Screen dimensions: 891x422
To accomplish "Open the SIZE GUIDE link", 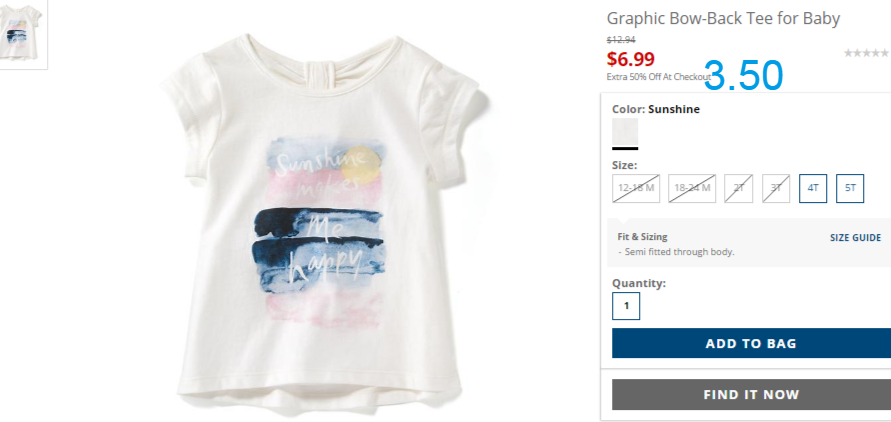I will pos(855,238).
